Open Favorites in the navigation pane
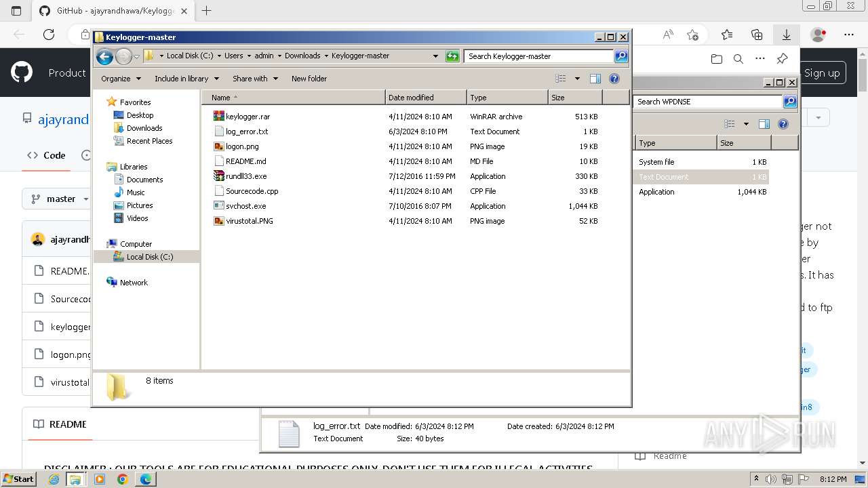868x488 pixels. click(x=135, y=102)
